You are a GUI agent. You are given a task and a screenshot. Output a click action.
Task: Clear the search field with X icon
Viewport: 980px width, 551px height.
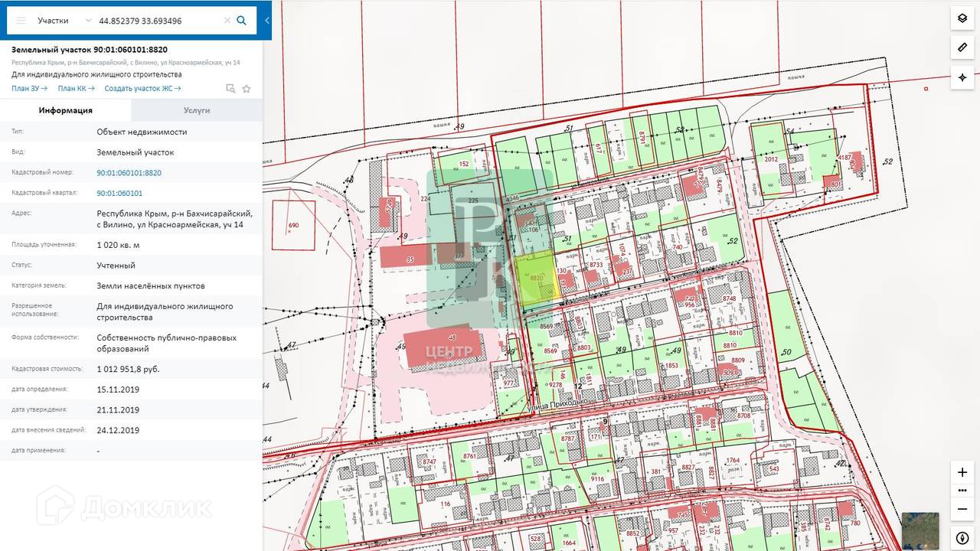(x=227, y=21)
